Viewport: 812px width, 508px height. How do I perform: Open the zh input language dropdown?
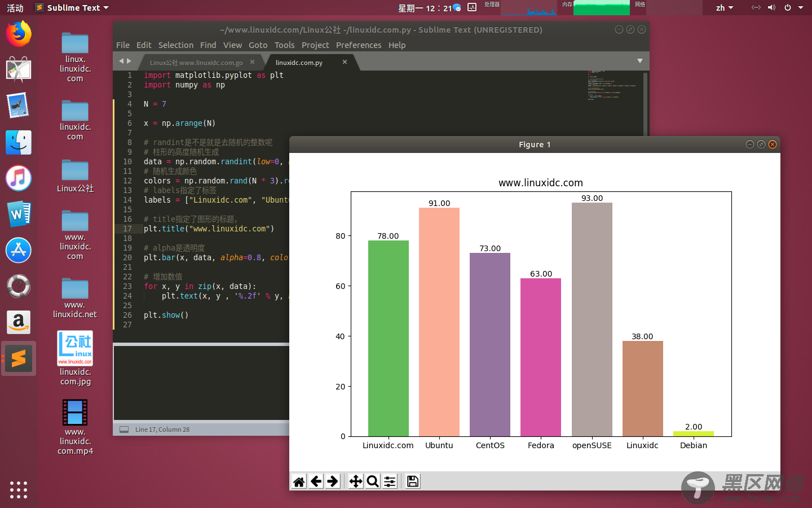click(725, 7)
